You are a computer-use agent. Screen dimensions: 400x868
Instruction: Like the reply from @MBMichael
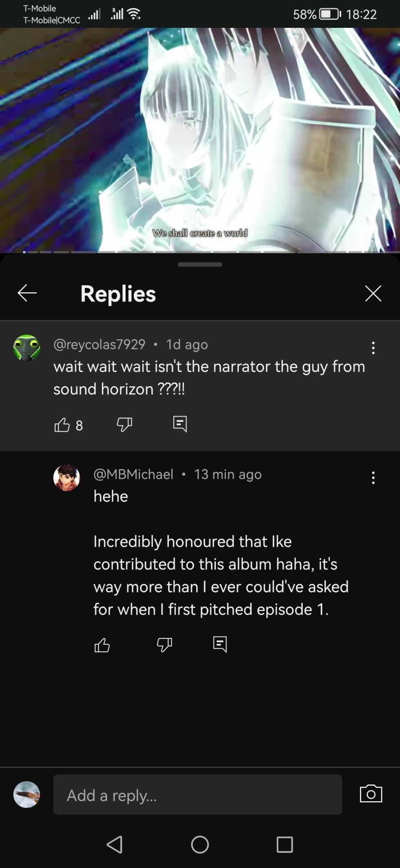[x=102, y=645]
